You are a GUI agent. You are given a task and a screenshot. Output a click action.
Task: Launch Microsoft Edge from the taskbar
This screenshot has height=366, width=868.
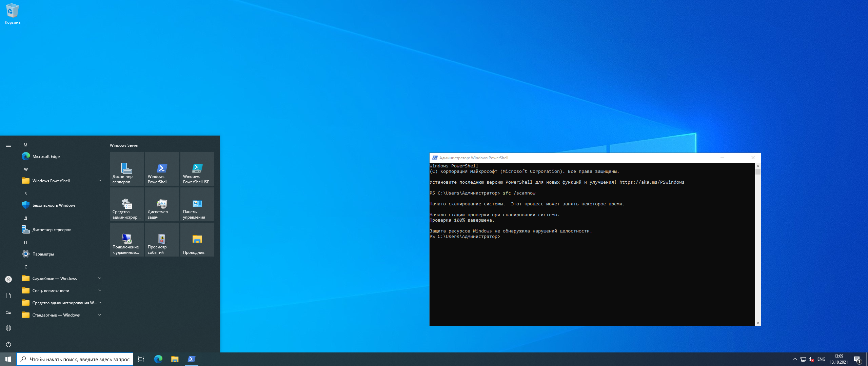point(158,359)
